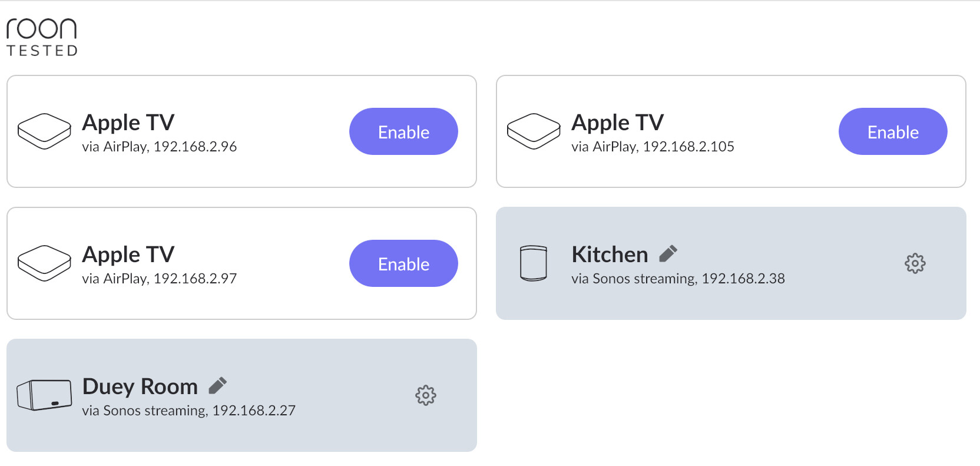This screenshot has height=466, width=980.
Task: Click the Apple TV title at 192.168.2.96
Action: [x=128, y=123]
